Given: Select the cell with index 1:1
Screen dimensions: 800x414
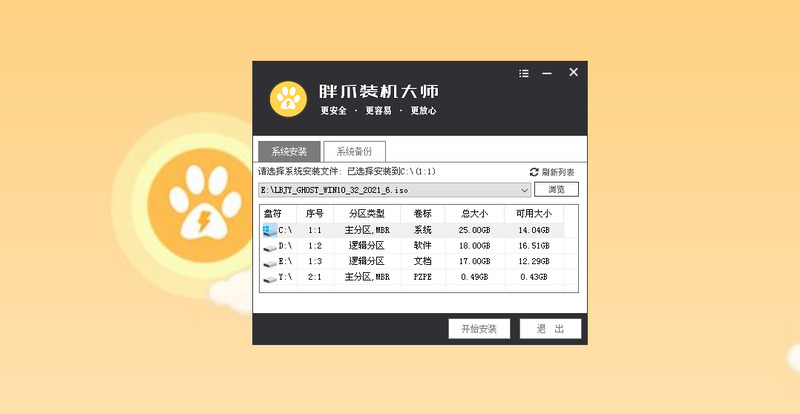Looking at the screenshot, I should pyautogui.click(x=315, y=230).
